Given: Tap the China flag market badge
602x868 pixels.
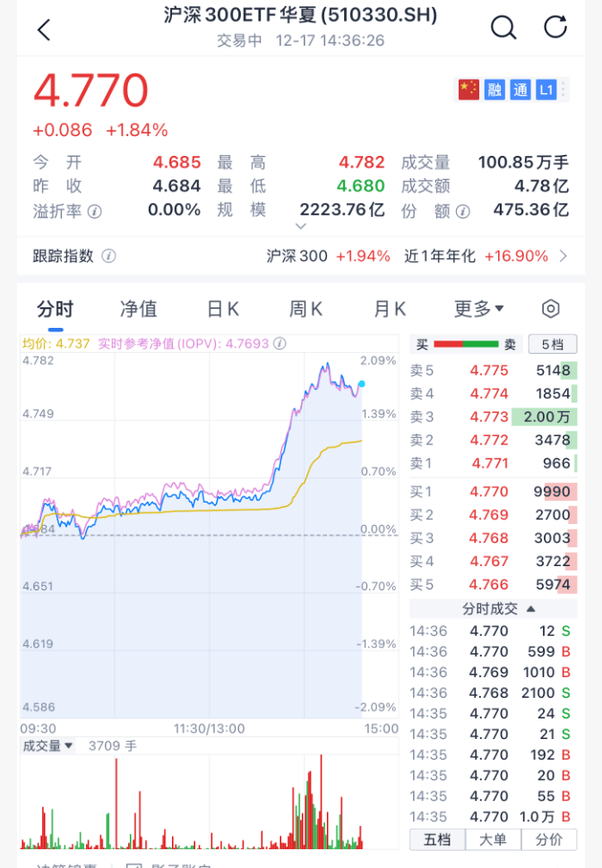Looking at the screenshot, I should click(x=469, y=90).
